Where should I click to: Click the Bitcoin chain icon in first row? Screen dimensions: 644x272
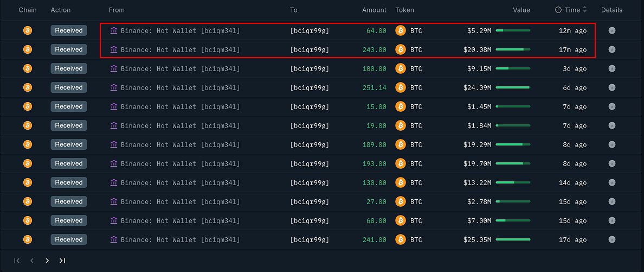pyautogui.click(x=27, y=30)
